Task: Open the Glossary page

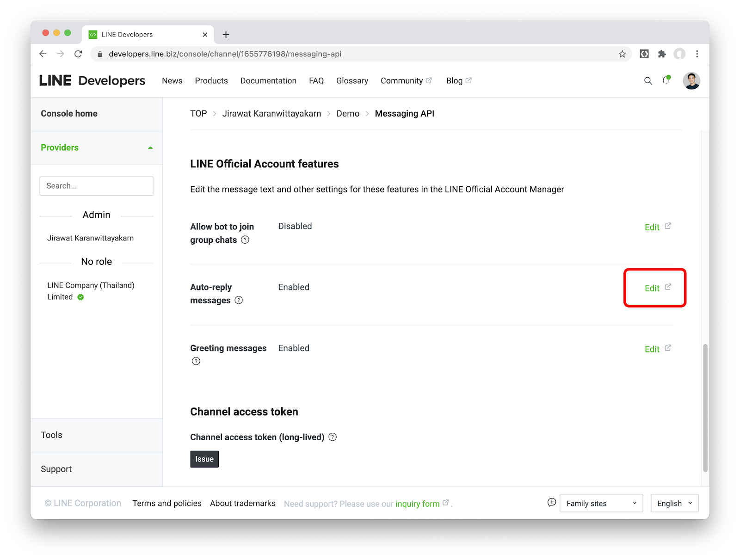Action: [x=352, y=81]
